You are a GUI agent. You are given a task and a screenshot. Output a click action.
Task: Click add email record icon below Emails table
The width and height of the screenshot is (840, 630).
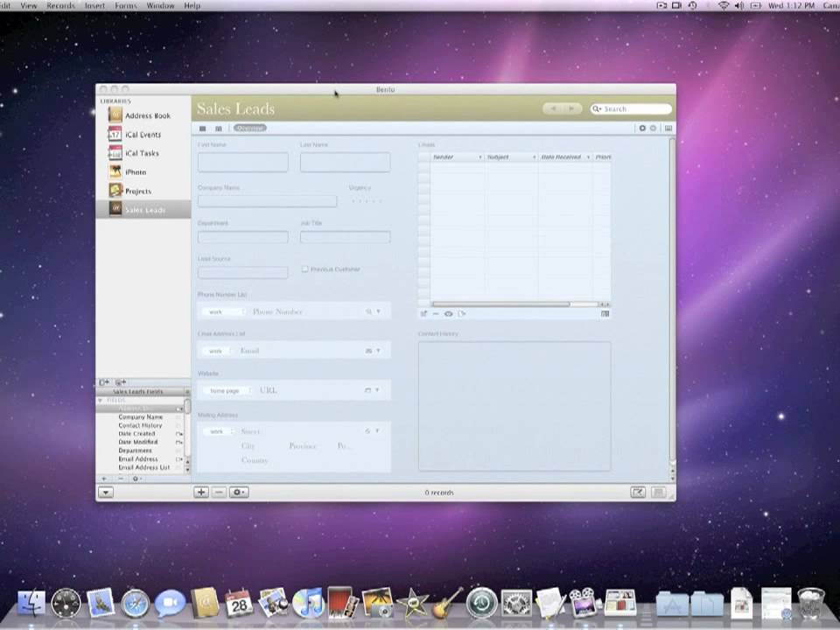click(x=423, y=314)
